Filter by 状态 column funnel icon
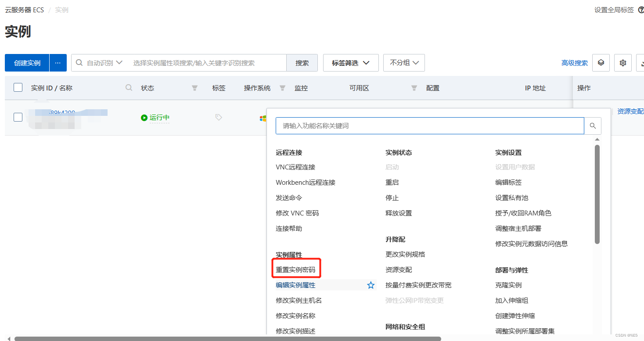644x341 pixels. point(194,88)
